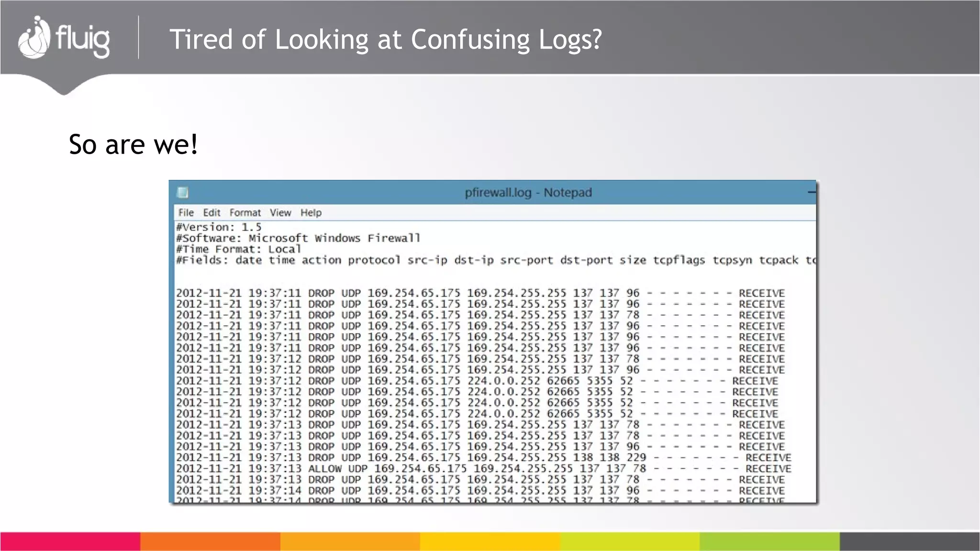
Task: Open the Edit menu in Notepad
Action: click(x=212, y=212)
